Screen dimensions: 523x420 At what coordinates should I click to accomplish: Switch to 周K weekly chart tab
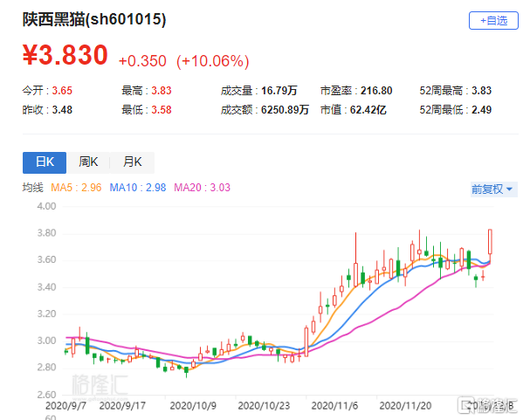coord(88,162)
